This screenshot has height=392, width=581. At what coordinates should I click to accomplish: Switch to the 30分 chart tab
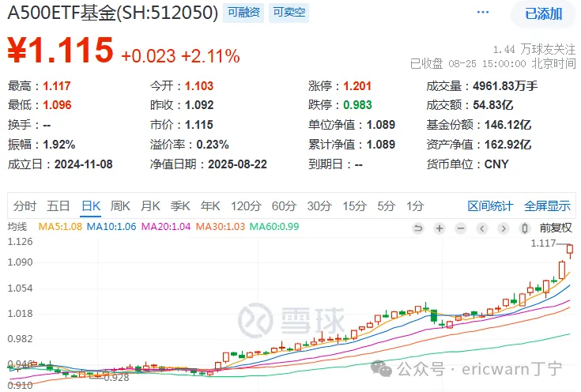pyautogui.click(x=319, y=205)
